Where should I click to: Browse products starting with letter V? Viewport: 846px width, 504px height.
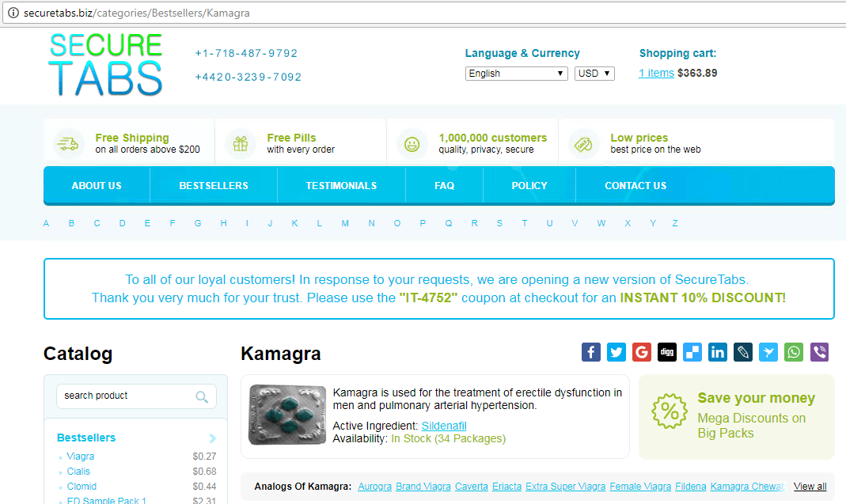tap(575, 223)
